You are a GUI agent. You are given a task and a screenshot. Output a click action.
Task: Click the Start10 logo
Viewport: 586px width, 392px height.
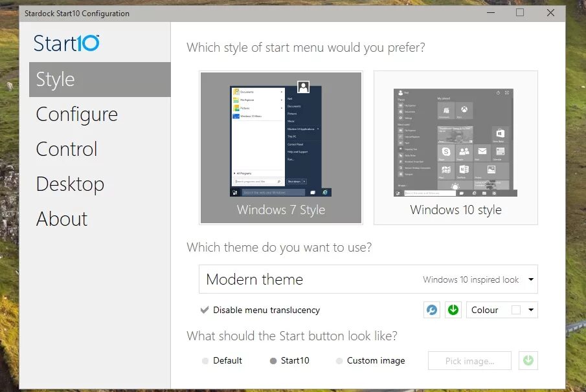[67, 43]
